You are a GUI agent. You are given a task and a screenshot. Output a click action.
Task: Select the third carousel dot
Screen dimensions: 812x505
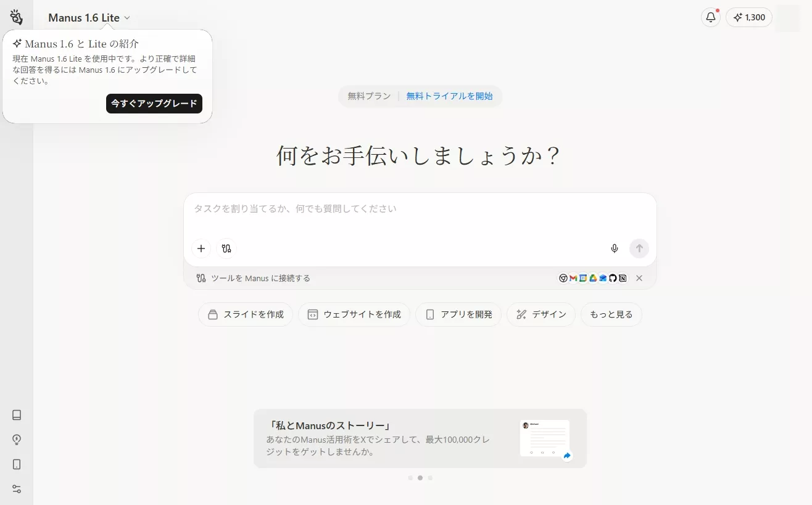(x=430, y=477)
